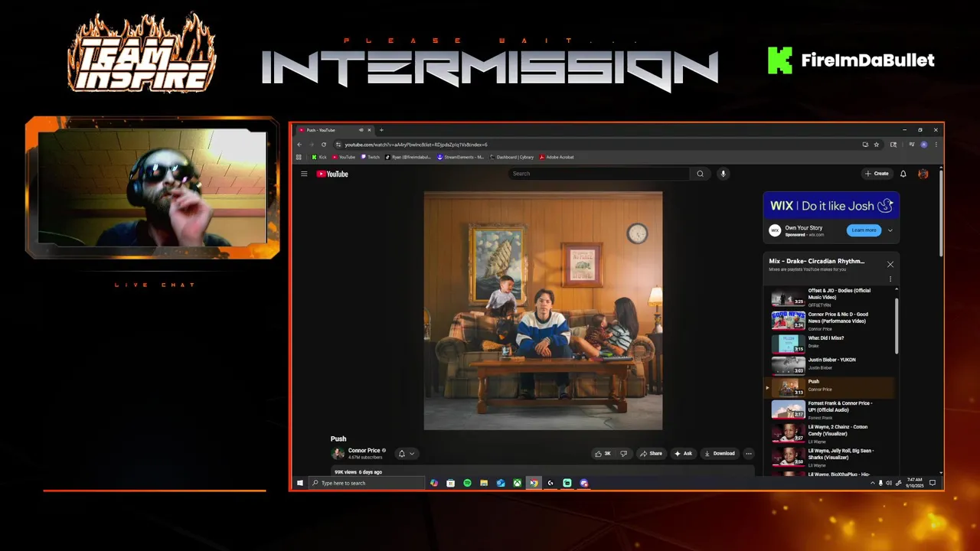980x551 pixels.
Task: Open the YouTube account avatar menu
Action: coord(923,174)
